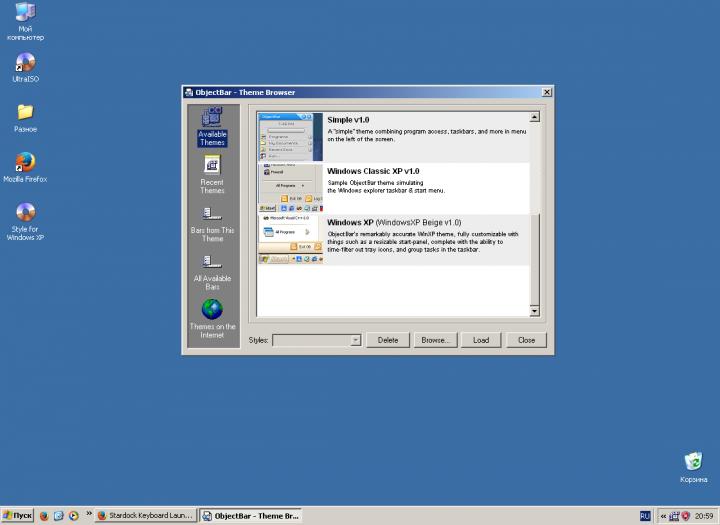Switch to Stardock Keyboard Launchpad taskbar item
The height and width of the screenshot is (525, 720).
click(x=143, y=516)
